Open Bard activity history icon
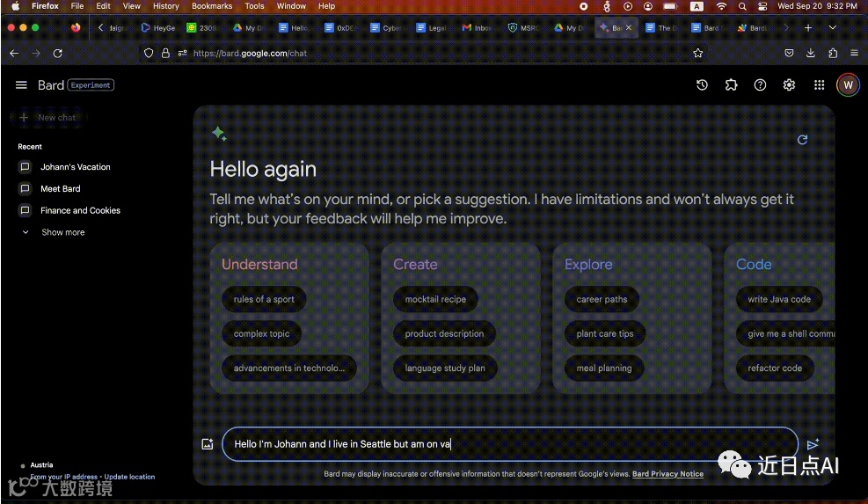 [x=702, y=84]
